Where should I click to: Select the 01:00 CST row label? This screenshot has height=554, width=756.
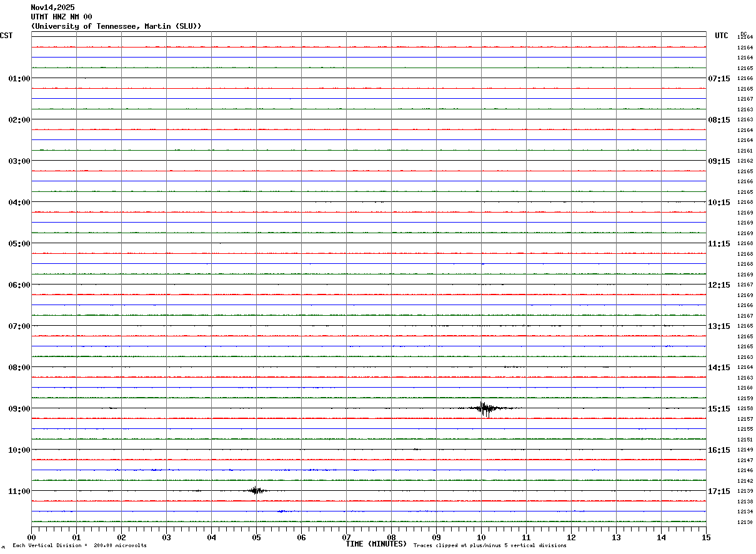[x=19, y=78]
